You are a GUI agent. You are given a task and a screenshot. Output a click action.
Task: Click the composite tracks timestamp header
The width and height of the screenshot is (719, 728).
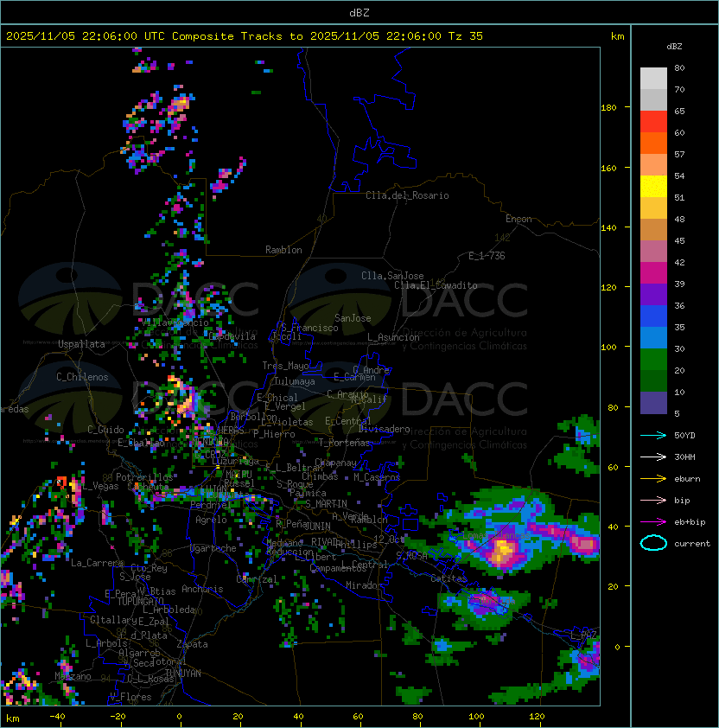245,36
